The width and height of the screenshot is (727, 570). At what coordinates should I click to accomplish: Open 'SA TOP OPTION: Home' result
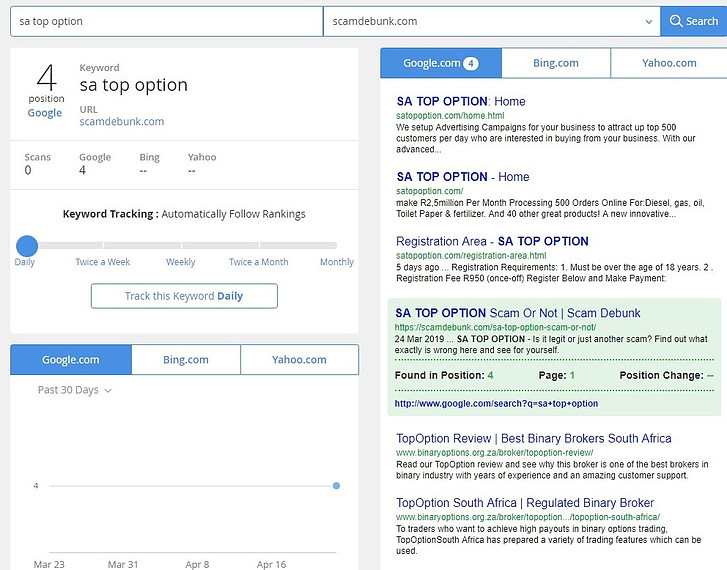(461, 101)
